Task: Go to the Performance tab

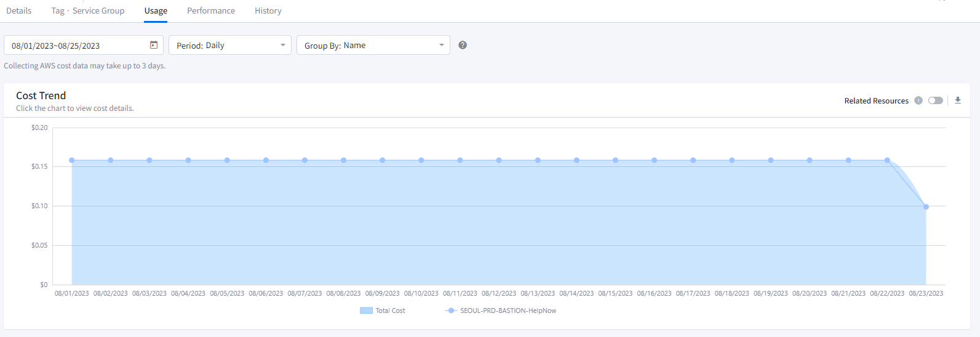Action: 211,10
